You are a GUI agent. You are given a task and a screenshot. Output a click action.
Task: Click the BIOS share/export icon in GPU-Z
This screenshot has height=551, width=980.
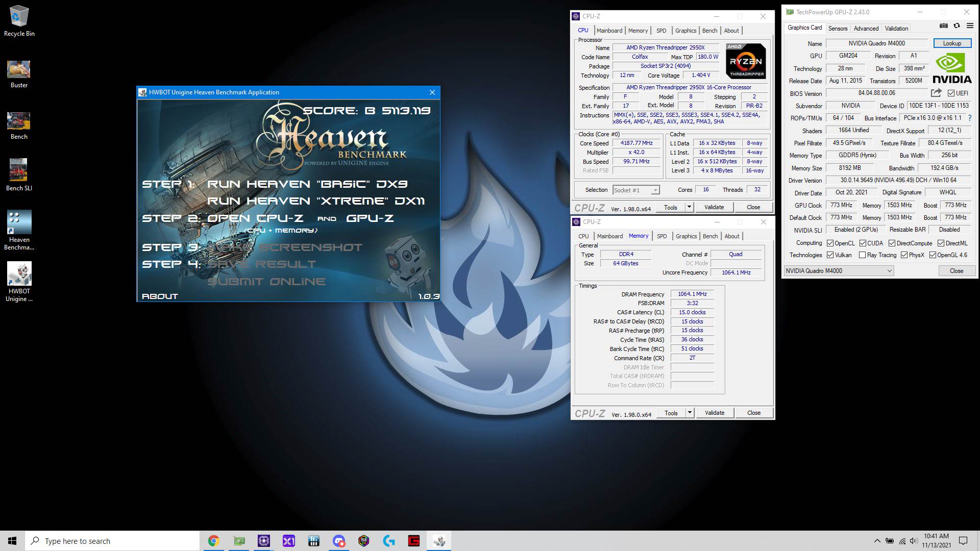point(936,93)
